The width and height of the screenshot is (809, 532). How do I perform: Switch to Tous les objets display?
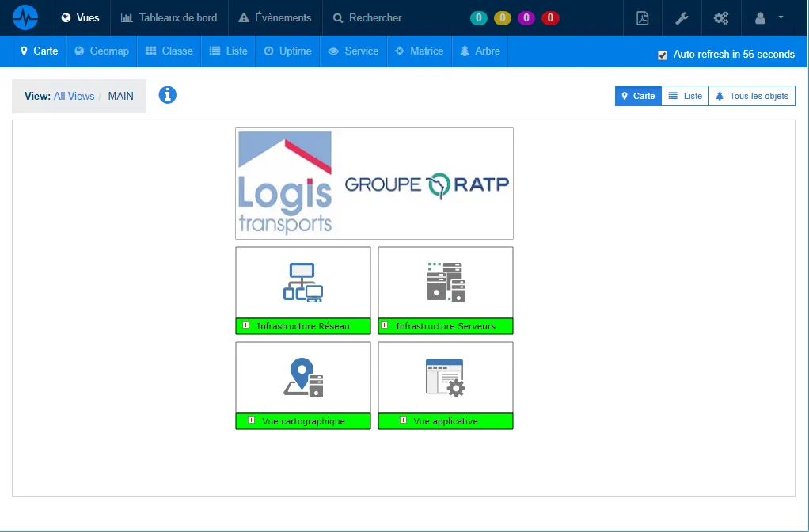752,96
